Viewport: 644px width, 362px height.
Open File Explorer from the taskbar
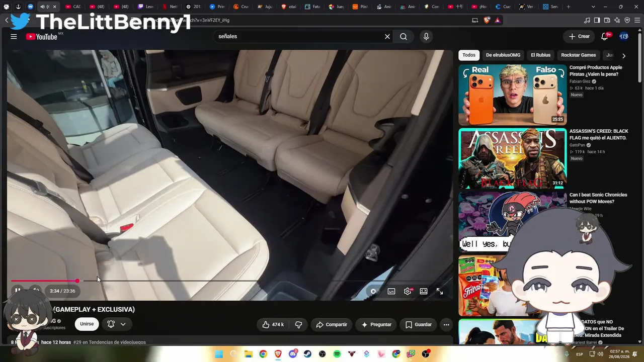coord(249,354)
